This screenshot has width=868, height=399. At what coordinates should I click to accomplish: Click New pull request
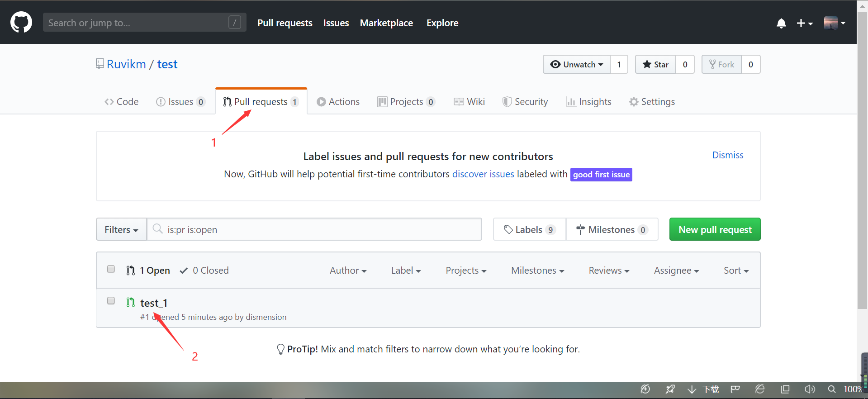click(715, 229)
